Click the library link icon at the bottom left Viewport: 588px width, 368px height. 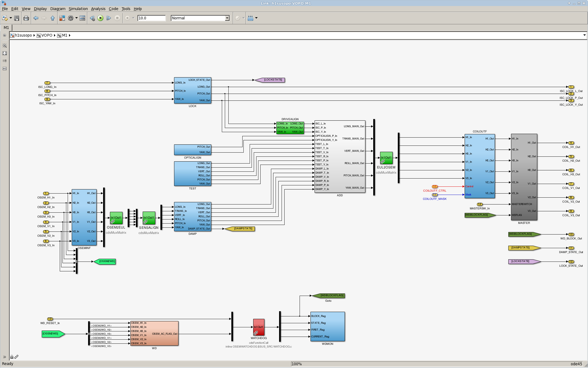click(x=16, y=357)
